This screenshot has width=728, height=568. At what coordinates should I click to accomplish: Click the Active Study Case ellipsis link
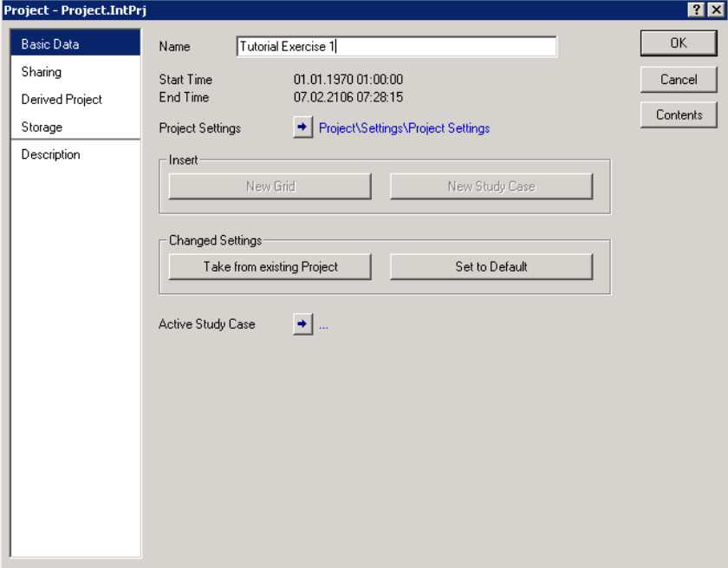[x=324, y=326]
